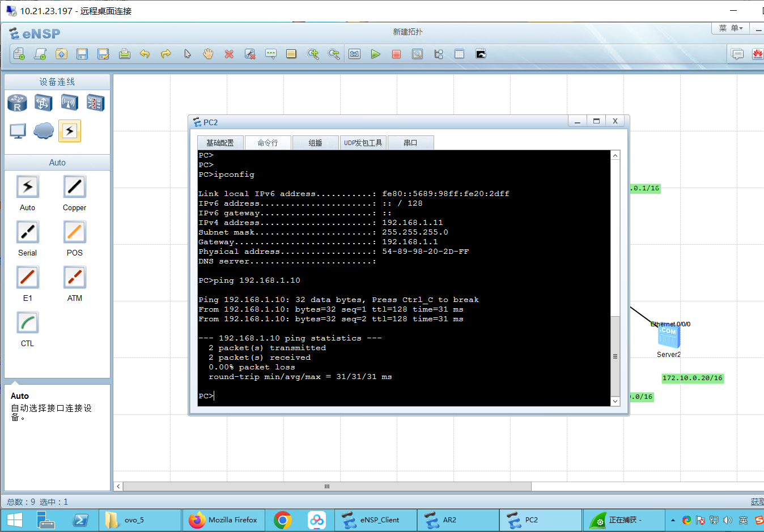The height and width of the screenshot is (532, 764).
Task: Select the Router device category
Action: coord(18,103)
